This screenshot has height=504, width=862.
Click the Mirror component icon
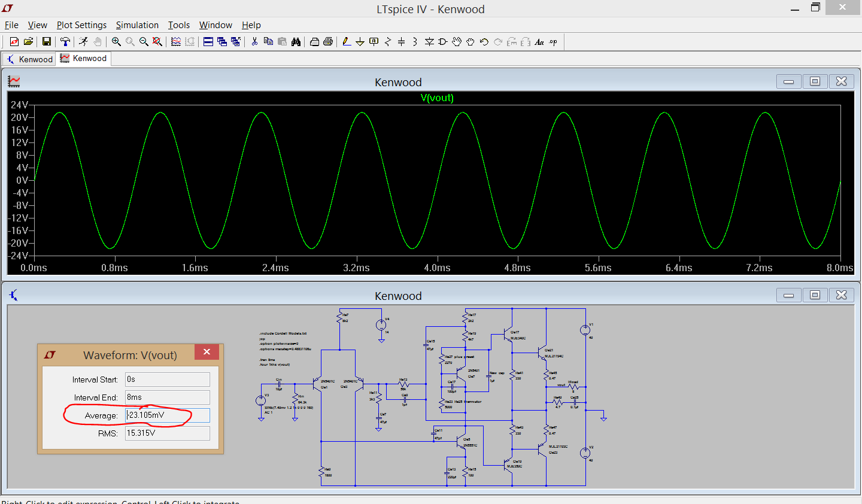526,41
